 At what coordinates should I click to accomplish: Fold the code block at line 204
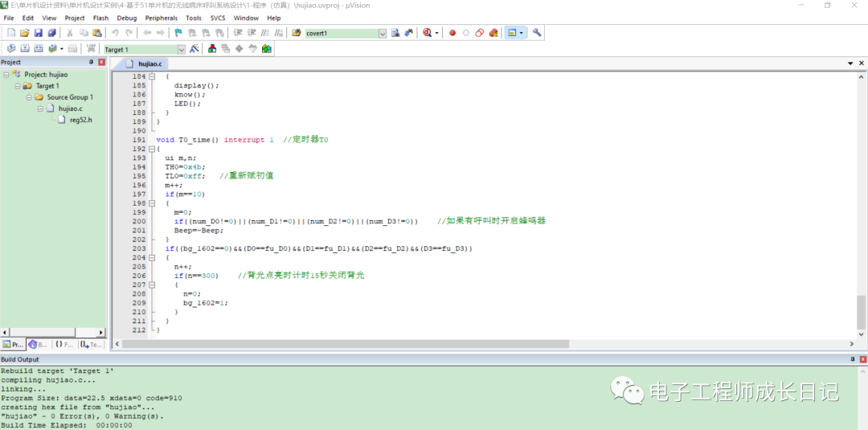pyautogui.click(x=152, y=257)
